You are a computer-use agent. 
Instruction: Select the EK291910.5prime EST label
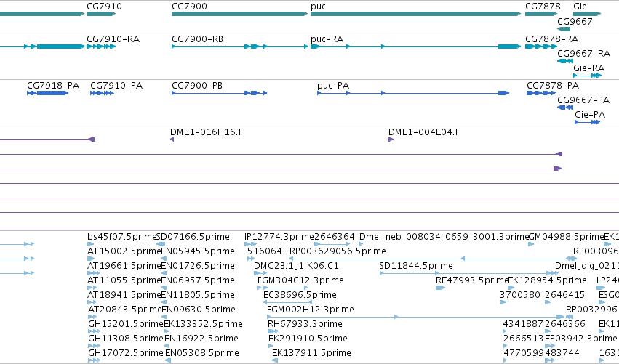(x=308, y=339)
